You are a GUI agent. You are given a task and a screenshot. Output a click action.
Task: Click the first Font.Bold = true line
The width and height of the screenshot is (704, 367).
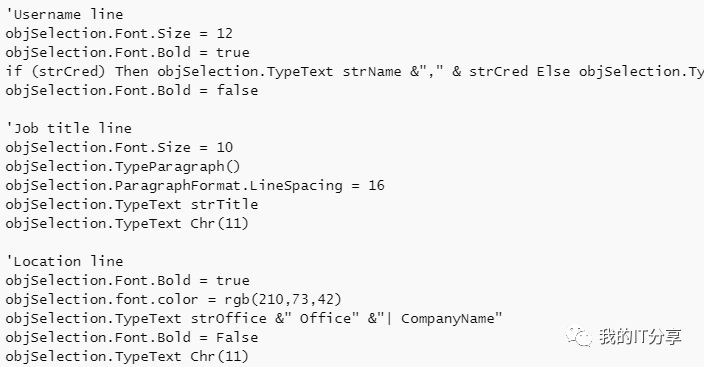[x=128, y=53]
